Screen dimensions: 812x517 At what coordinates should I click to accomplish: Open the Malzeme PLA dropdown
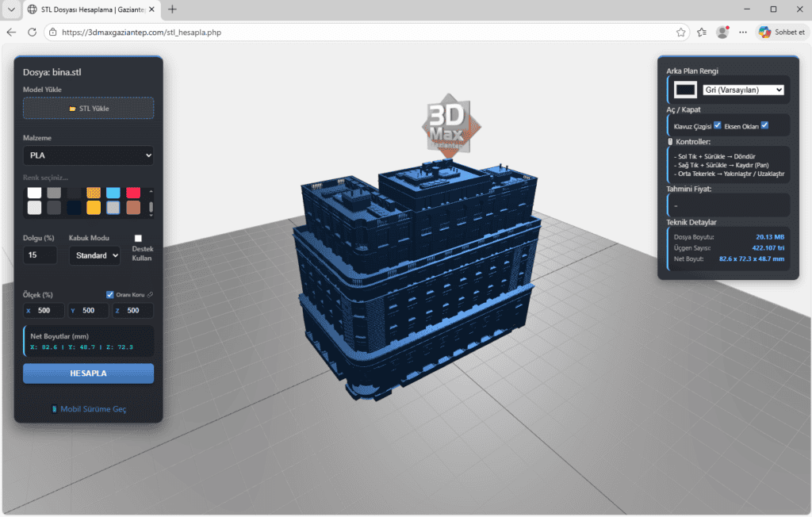click(89, 155)
